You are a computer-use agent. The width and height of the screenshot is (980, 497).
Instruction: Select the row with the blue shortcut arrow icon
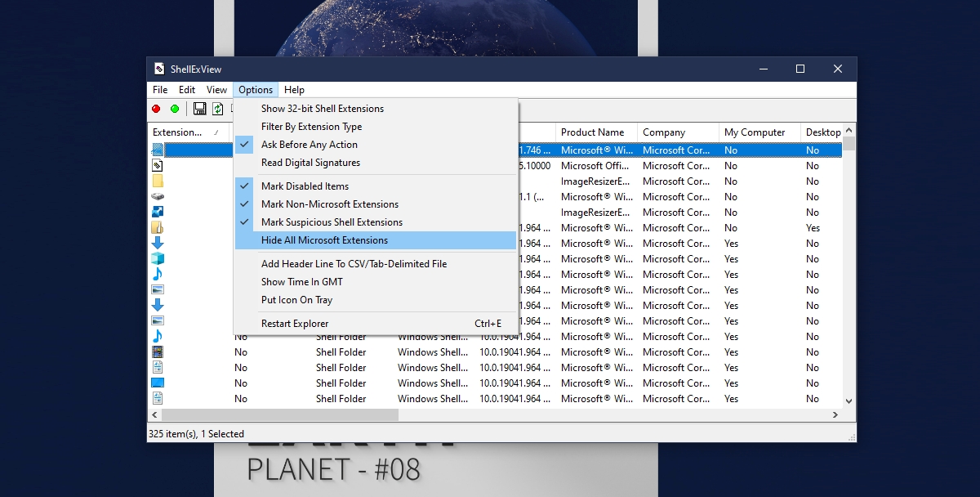coord(158,213)
